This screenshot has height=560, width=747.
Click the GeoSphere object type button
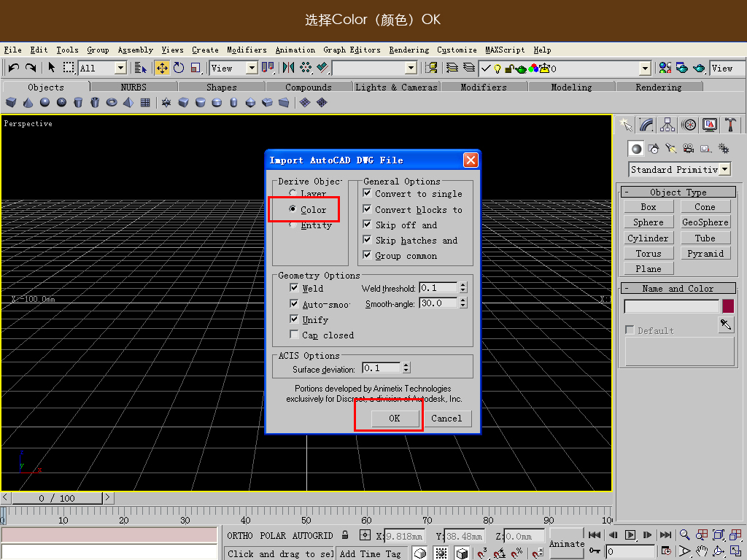tap(705, 222)
